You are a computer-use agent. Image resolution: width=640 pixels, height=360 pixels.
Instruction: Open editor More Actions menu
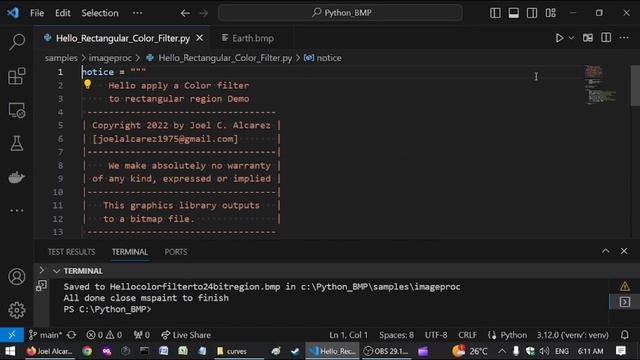[x=624, y=38]
